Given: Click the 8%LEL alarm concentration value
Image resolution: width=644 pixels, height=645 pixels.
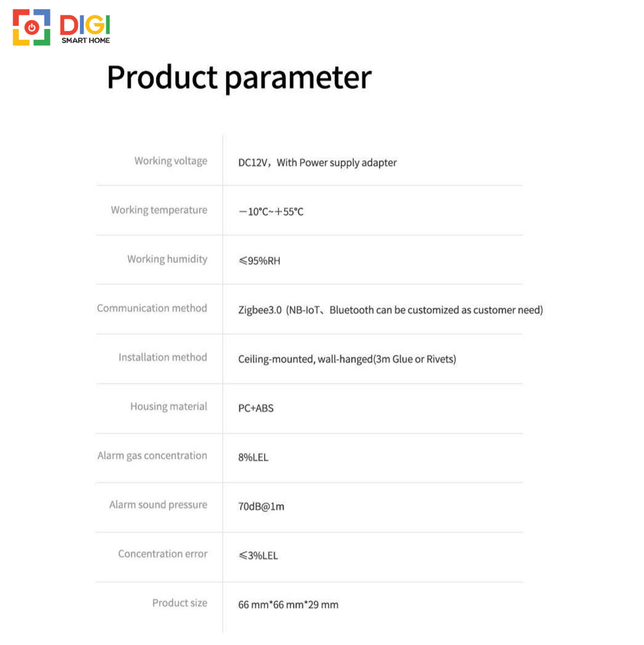Looking at the screenshot, I should tap(253, 458).
